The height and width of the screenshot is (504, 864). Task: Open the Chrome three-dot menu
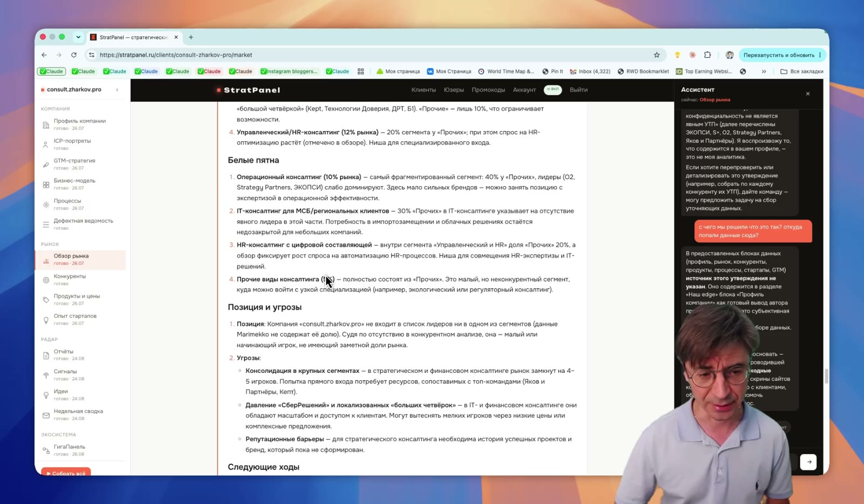(820, 55)
